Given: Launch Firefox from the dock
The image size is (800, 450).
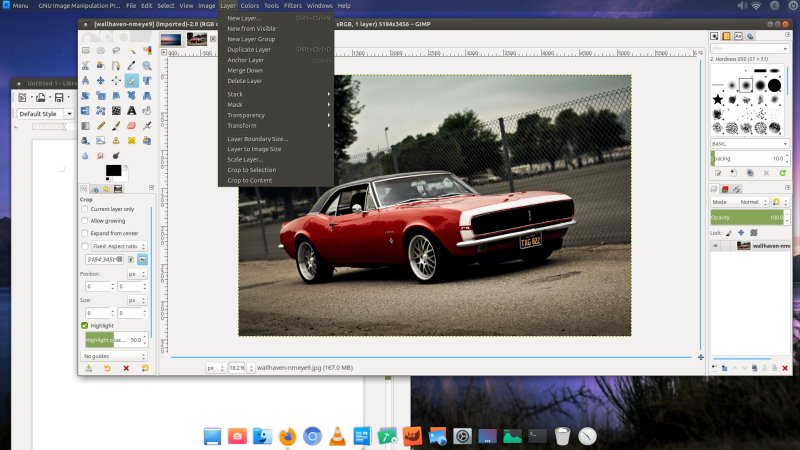Looking at the screenshot, I should pyautogui.click(x=287, y=436).
